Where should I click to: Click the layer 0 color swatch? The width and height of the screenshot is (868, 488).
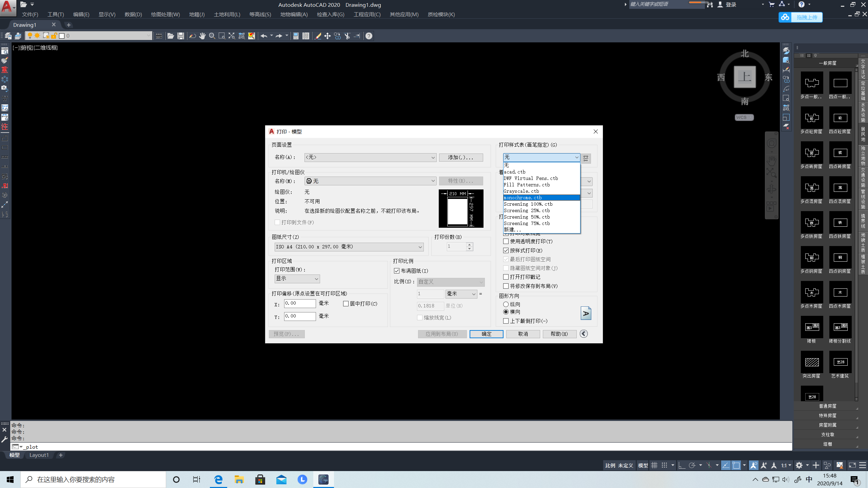pos(62,36)
